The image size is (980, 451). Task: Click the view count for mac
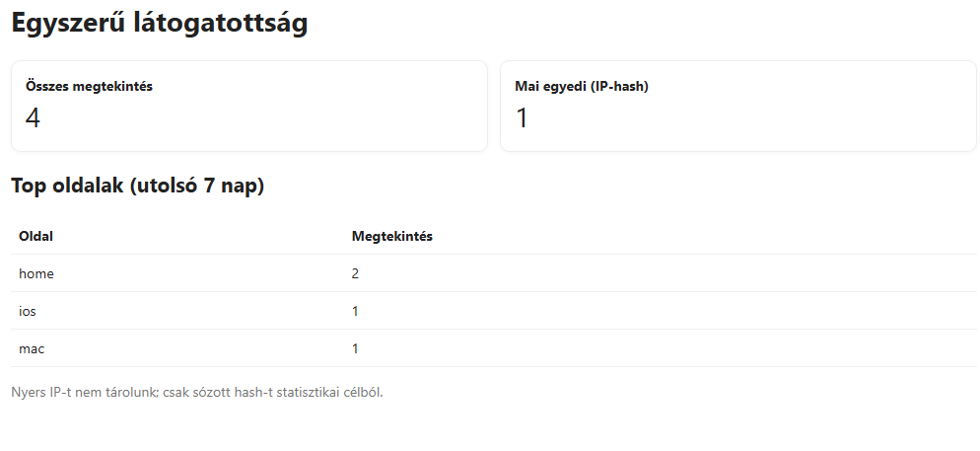point(355,348)
